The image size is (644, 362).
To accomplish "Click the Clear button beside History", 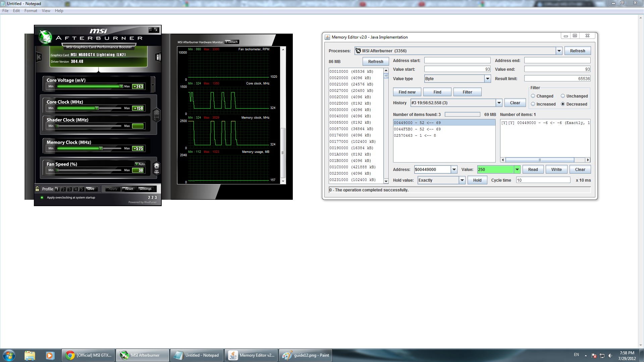I will click(515, 103).
